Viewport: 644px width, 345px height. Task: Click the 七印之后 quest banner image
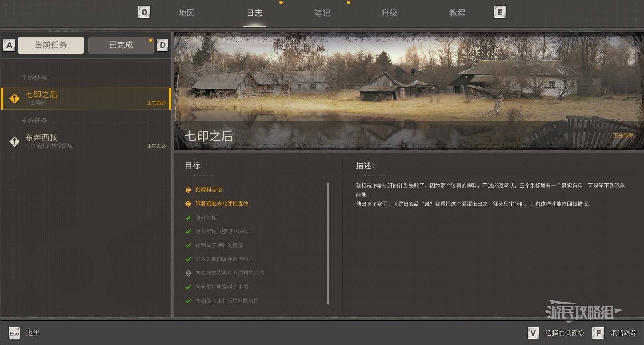409,91
